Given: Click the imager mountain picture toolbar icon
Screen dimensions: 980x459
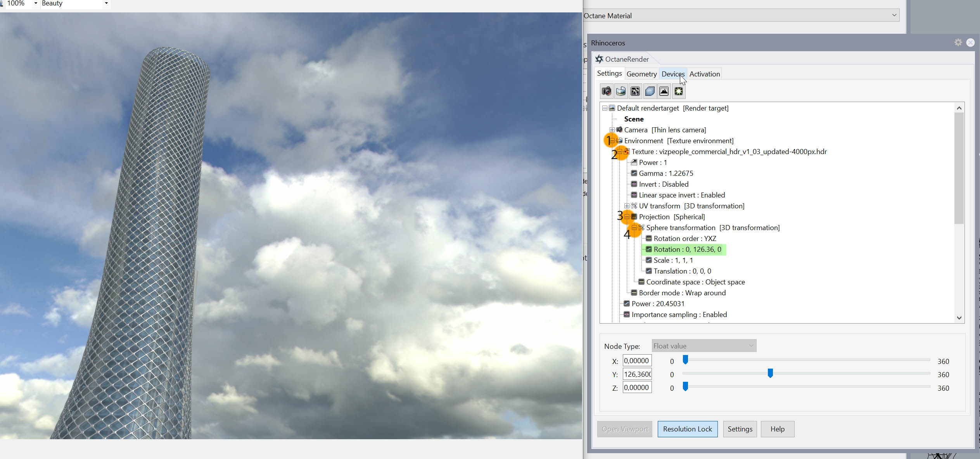Looking at the screenshot, I should tap(664, 91).
